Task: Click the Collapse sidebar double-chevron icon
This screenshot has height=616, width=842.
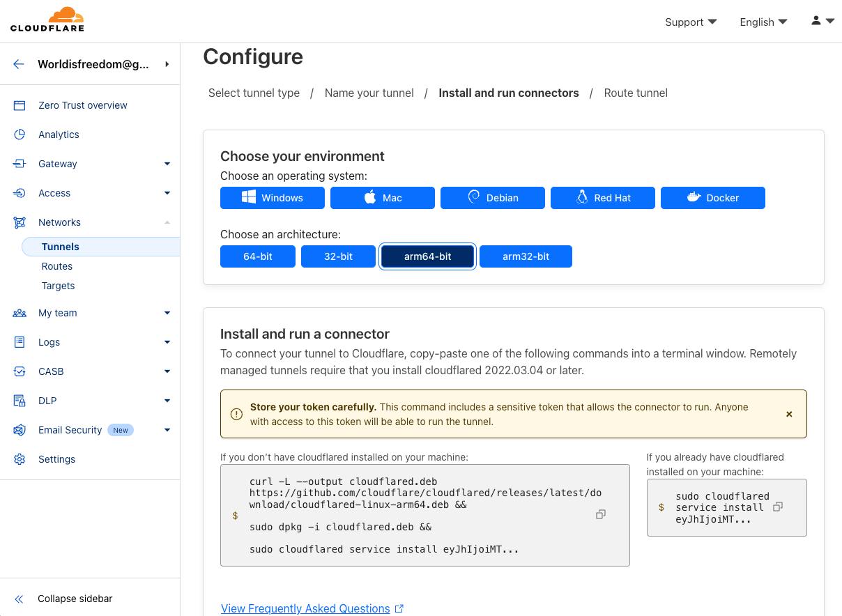Action: [x=19, y=599]
